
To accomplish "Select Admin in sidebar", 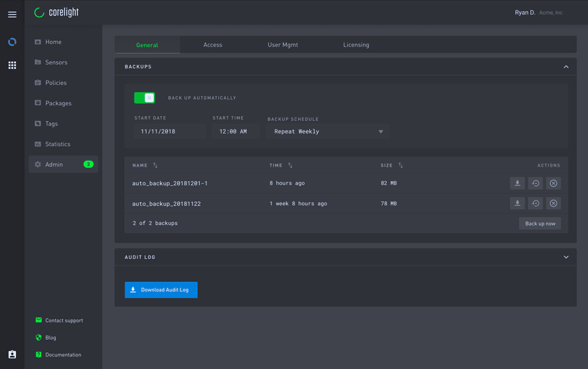I will [x=63, y=164].
